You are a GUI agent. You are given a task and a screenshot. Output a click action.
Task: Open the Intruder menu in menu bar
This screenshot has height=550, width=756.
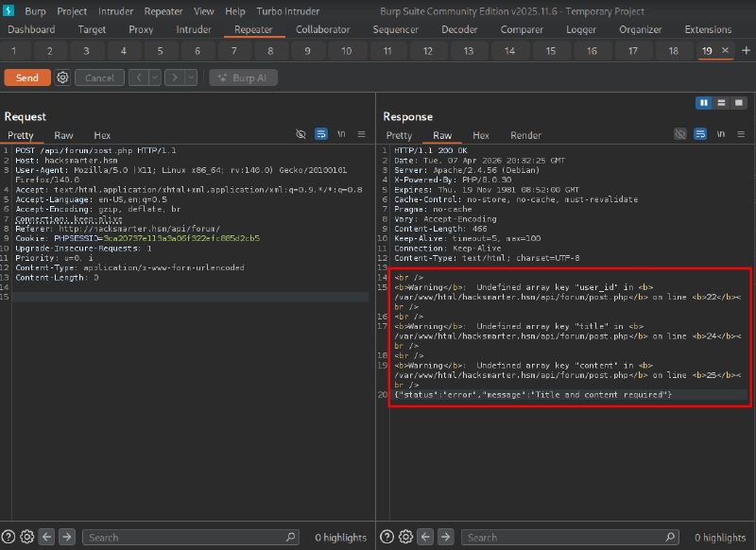(115, 11)
